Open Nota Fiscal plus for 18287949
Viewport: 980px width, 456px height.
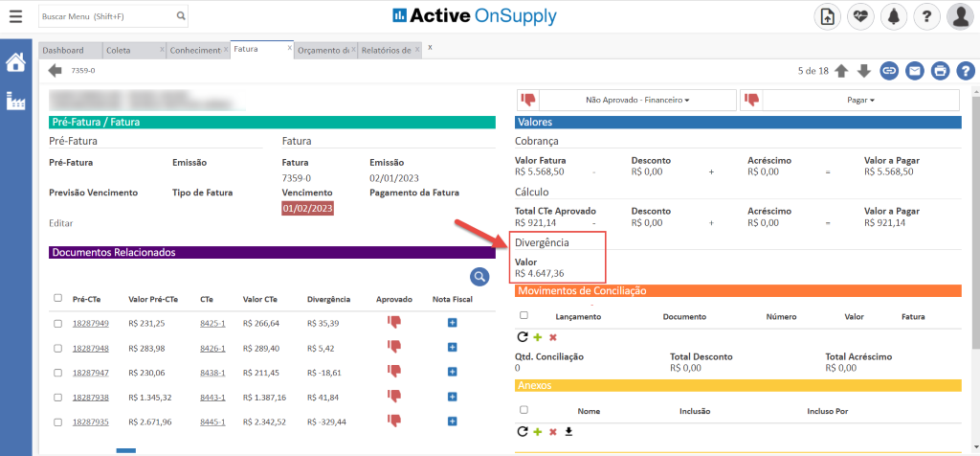[453, 323]
